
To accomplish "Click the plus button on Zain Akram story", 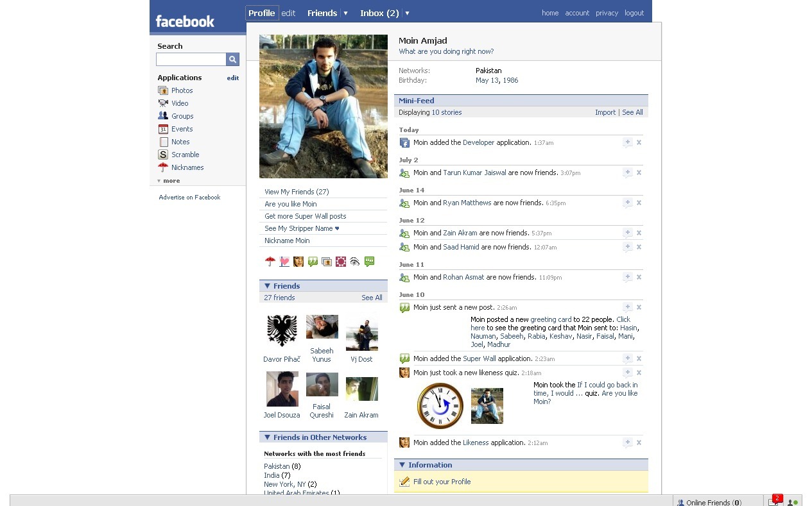I will point(627,233).
